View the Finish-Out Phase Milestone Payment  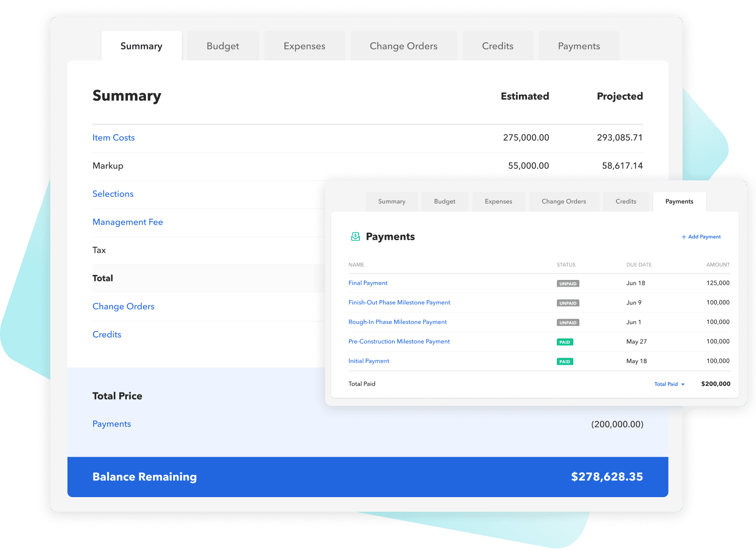click(399, 302)
